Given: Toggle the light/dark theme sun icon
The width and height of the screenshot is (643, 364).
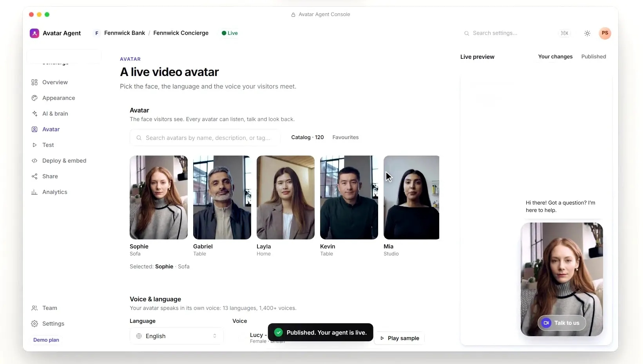Looking at the screenshot, I should point(587,33).
